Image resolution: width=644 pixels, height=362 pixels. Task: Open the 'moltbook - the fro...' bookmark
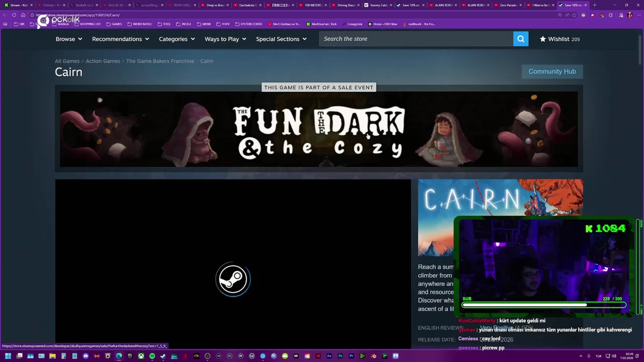click(419, 24)
